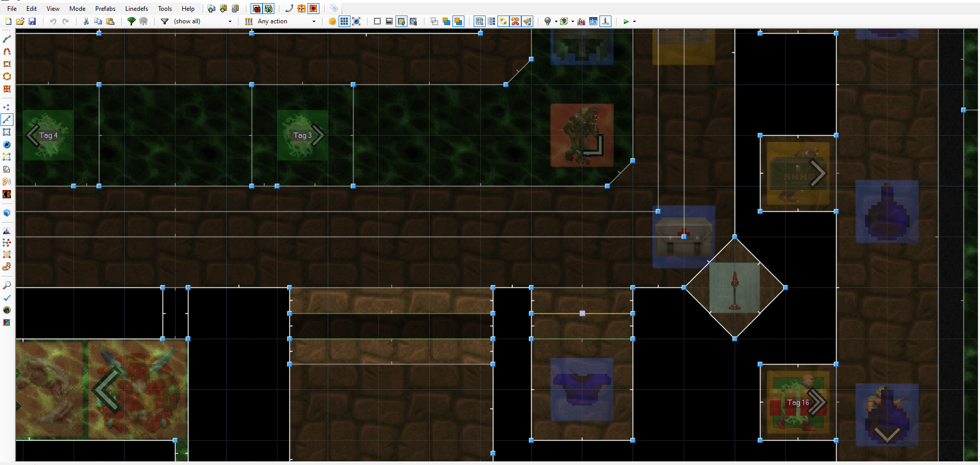Select the red torch thing in diamond sector
This screenshot has height=465, width=980.
click(734, 288)
